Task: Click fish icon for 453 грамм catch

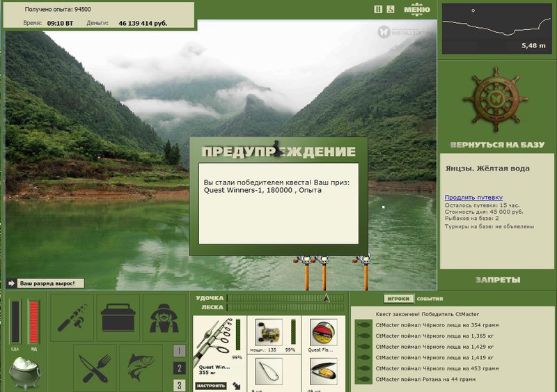Action: pyautogui.click(x=363, y=368)
